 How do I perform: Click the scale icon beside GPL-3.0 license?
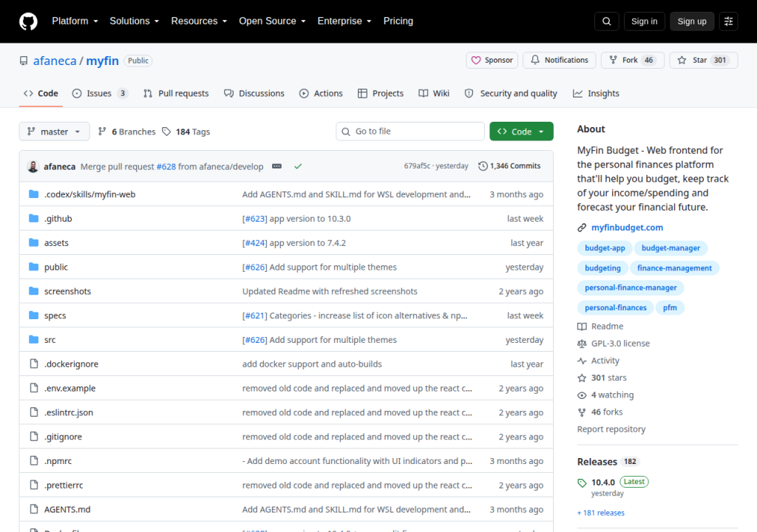[582, 344]
